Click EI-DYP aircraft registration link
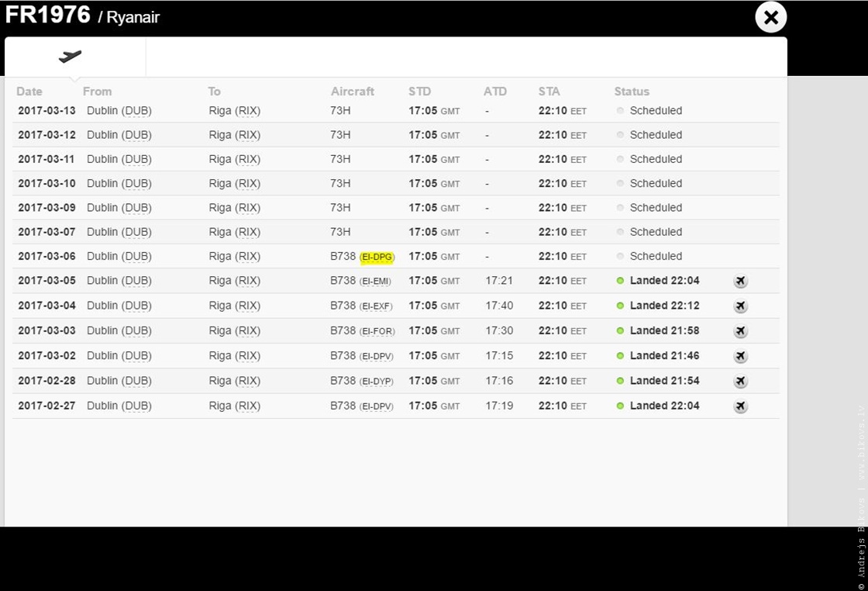 (x=377, y=381)
